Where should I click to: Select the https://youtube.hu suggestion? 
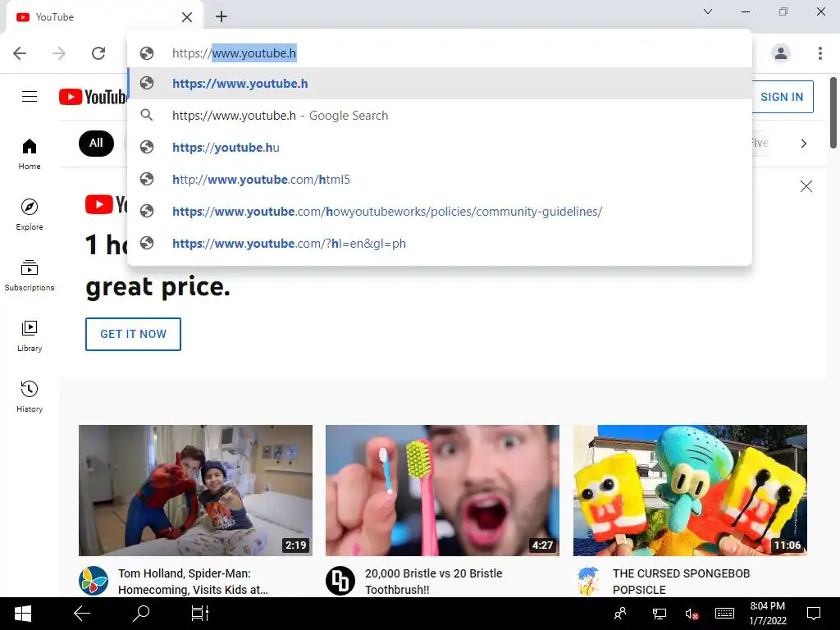tap(440, 148)
